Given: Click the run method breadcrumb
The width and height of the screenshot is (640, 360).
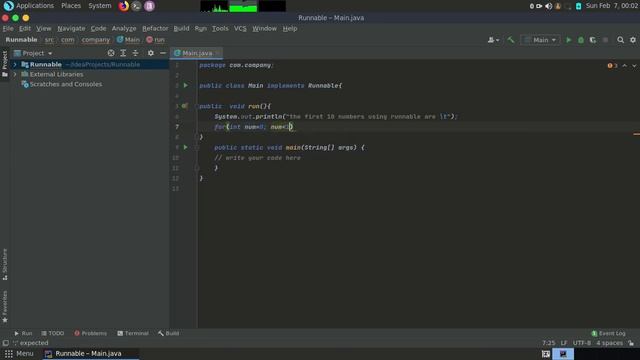Looking at the screenshot, I should click(x=156, y=40).
